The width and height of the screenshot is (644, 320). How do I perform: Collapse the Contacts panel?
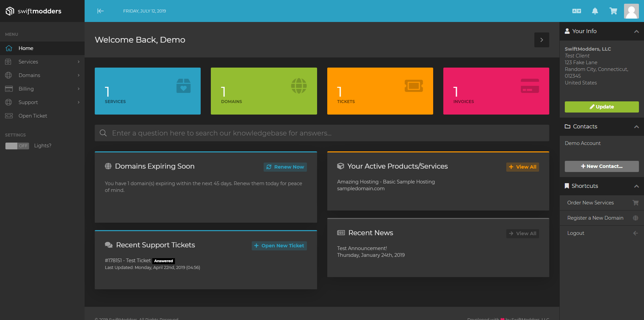pos(636,127)
